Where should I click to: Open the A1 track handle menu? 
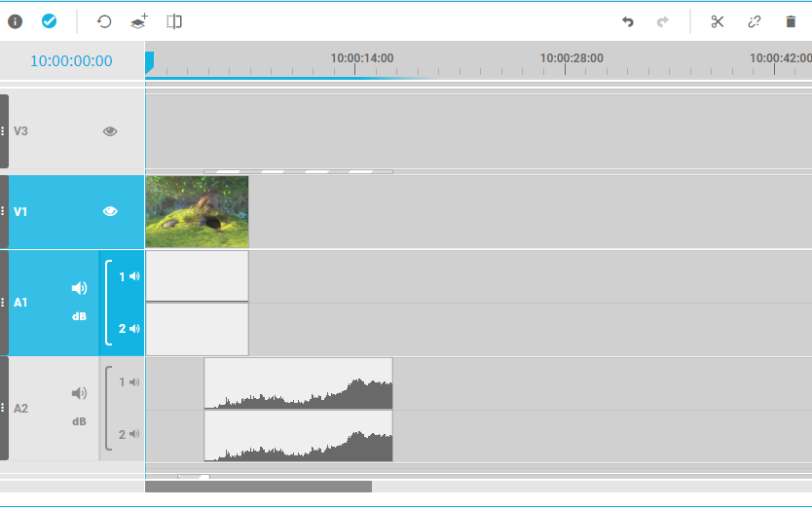pyautogui.click(x=3, y=303)
